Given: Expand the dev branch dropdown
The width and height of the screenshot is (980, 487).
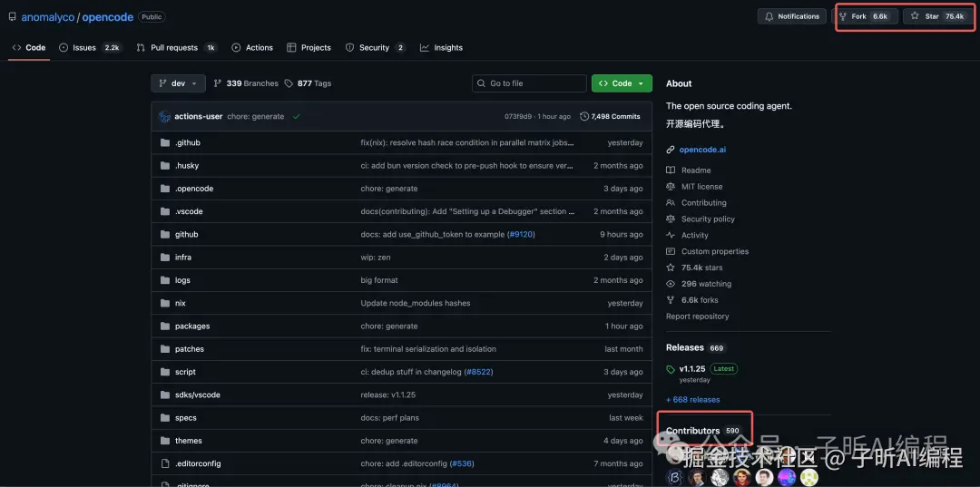Looking at the screenshot, I should point(178,83).
